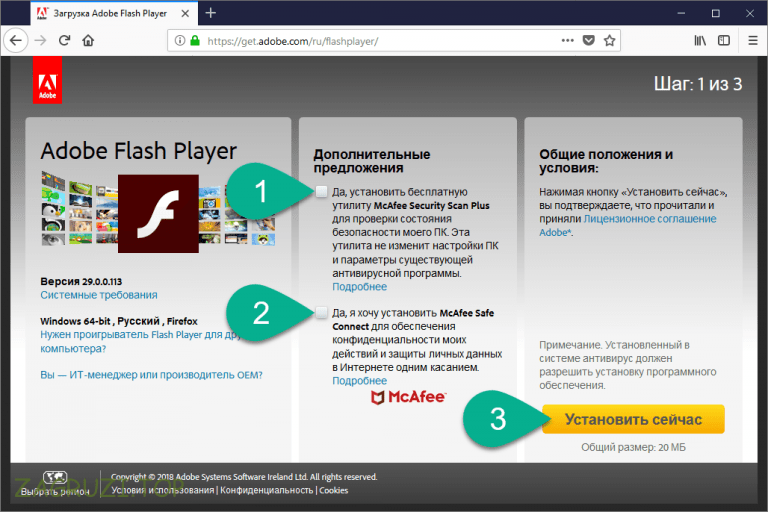Click Общие положения и условия heading

point(606,161)
